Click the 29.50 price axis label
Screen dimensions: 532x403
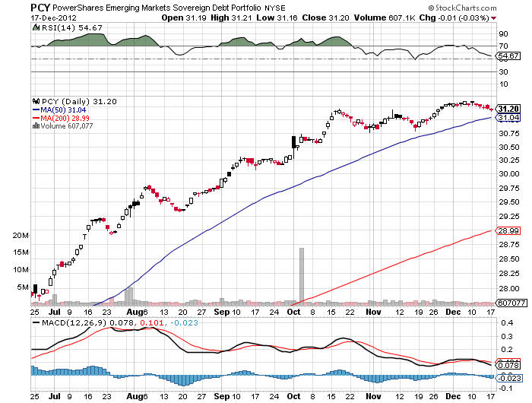coord(509,202)
